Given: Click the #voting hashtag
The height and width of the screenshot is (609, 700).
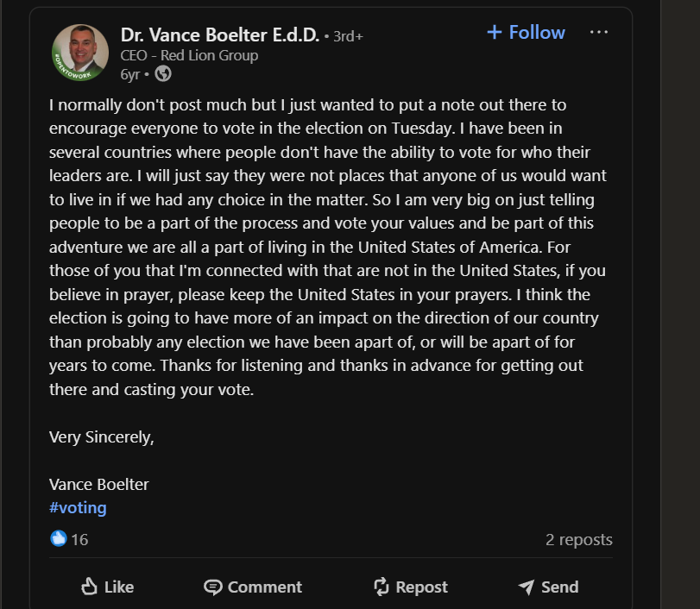Looking at the screenshot, I should [x=78, y=507].
